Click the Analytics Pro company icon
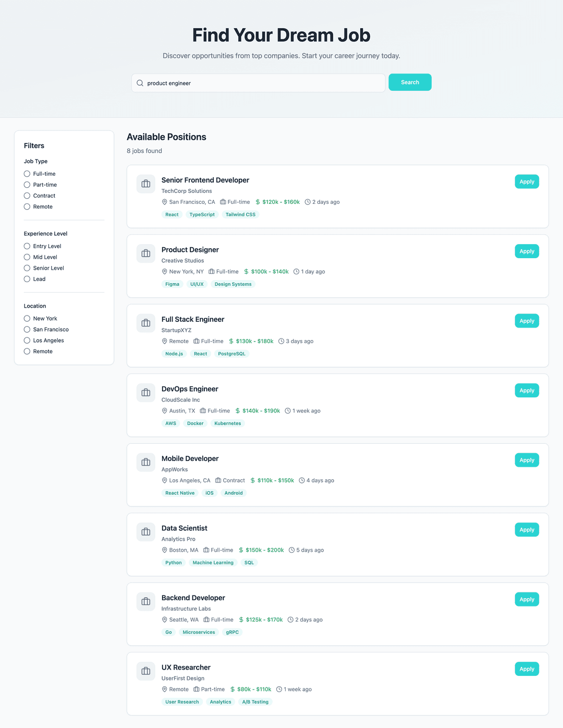The image size is (563, 728). click(145, 531)
